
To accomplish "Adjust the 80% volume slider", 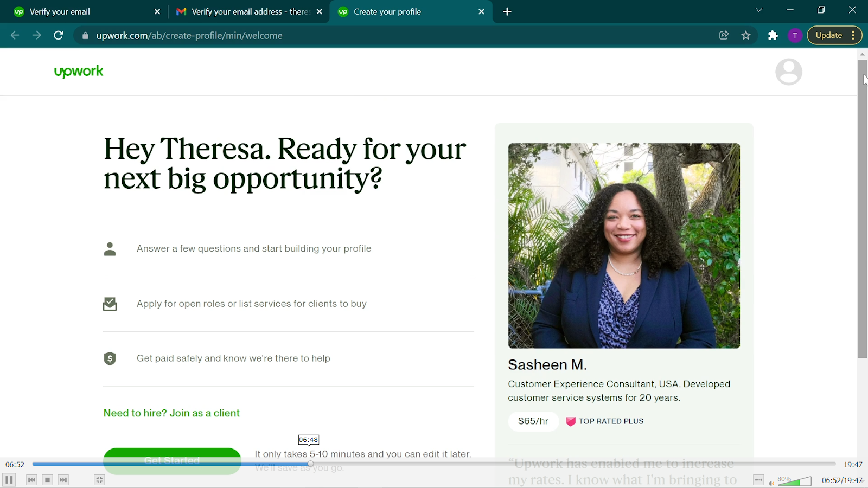I will [795, 480].
